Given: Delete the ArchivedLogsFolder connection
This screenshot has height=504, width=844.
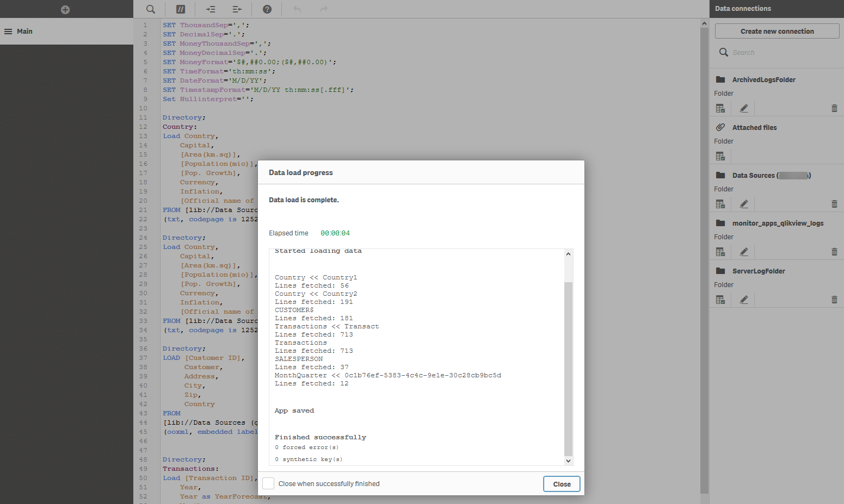Looking at the screenshot, I should click(834, 108).
